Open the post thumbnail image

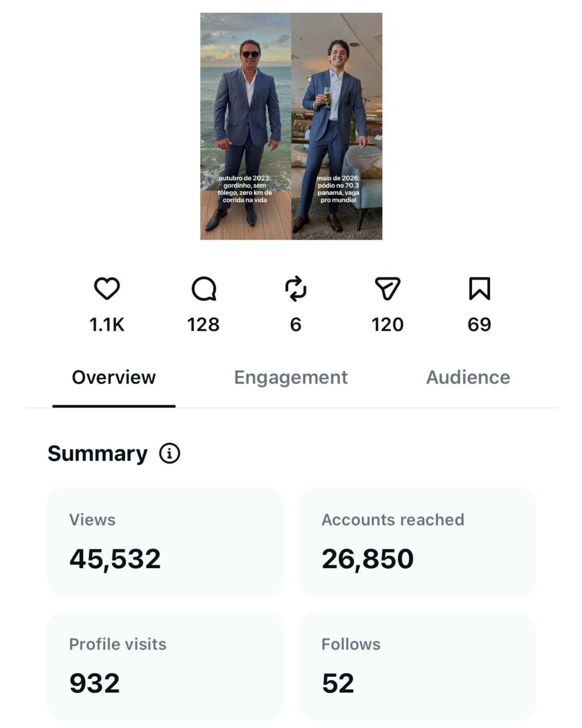pyautogui.click(x=291, y=126)
